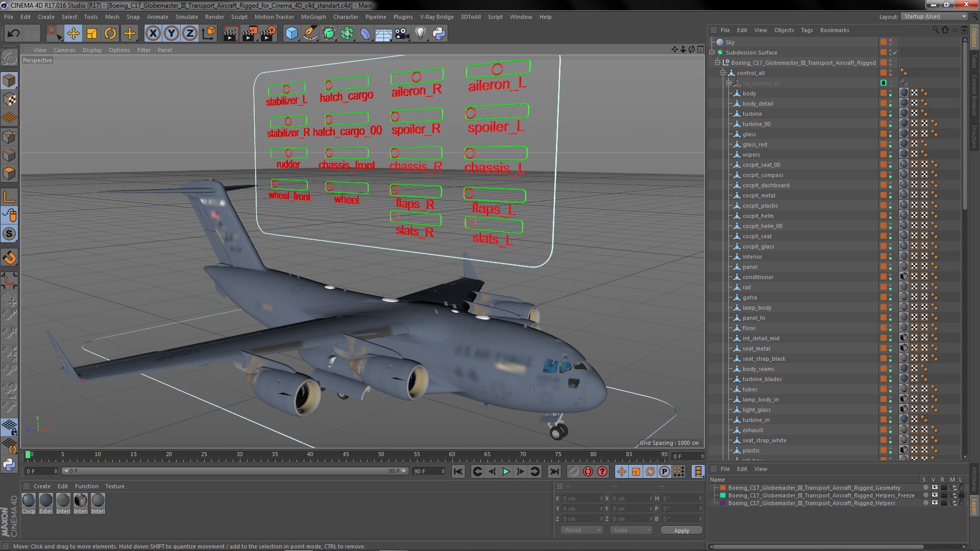The height and width of the screenshot is (551, 980).
Task: Open the Structure side tab
Action: [974, 136]
